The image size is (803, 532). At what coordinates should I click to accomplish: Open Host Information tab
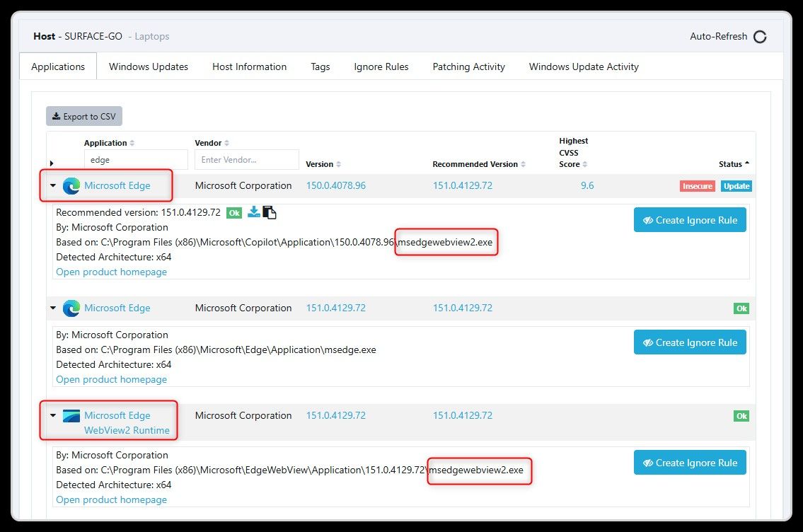coord(250,66)
